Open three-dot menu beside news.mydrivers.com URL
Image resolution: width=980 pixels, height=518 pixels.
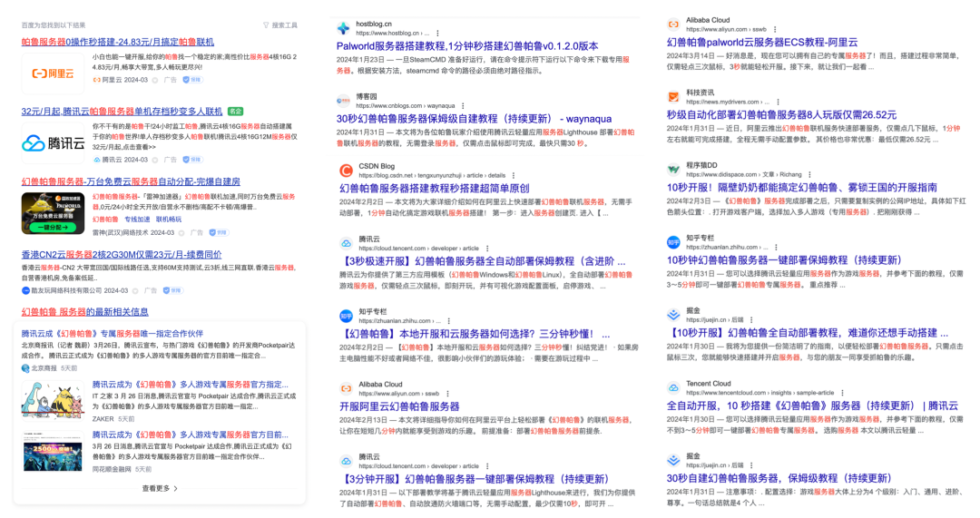[778, 102]
